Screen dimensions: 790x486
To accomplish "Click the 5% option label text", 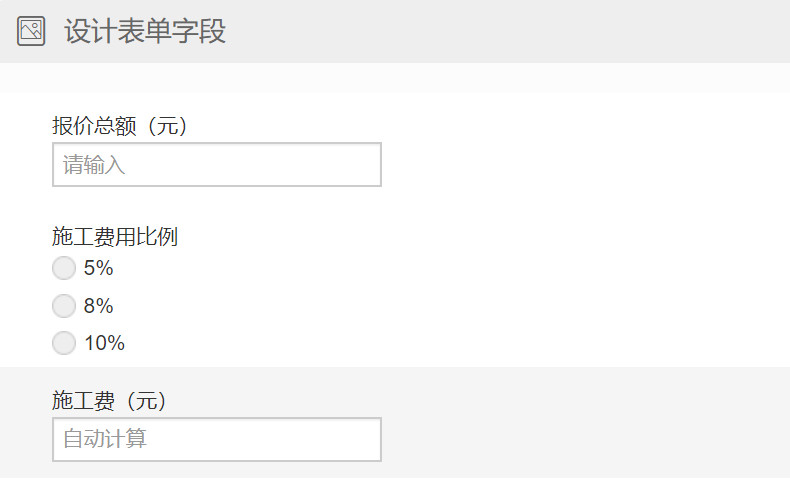I will (98, 267).
